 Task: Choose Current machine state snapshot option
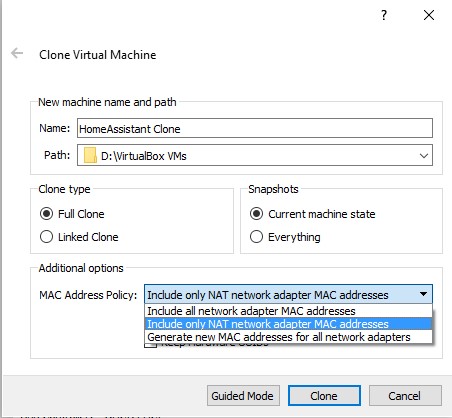tap(256, 214)
